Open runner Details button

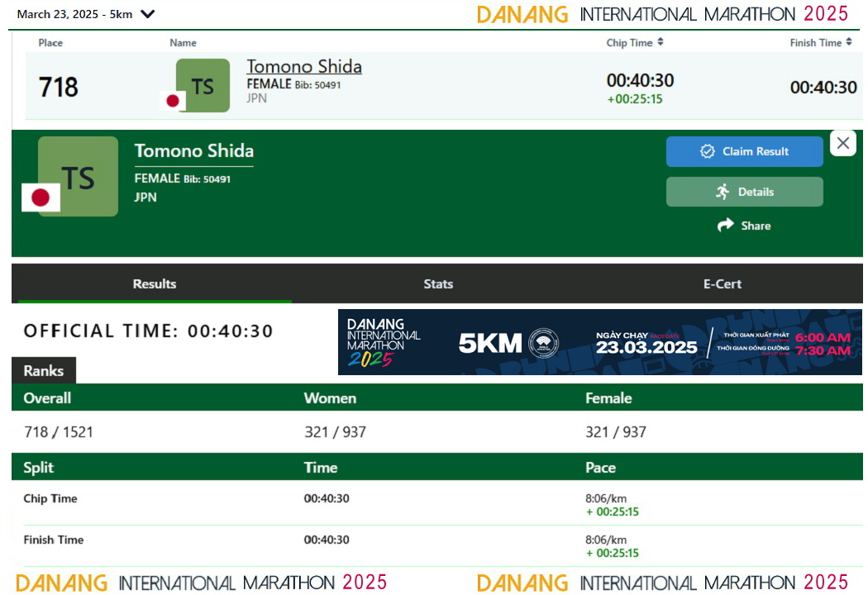click(x=744, y=192)
